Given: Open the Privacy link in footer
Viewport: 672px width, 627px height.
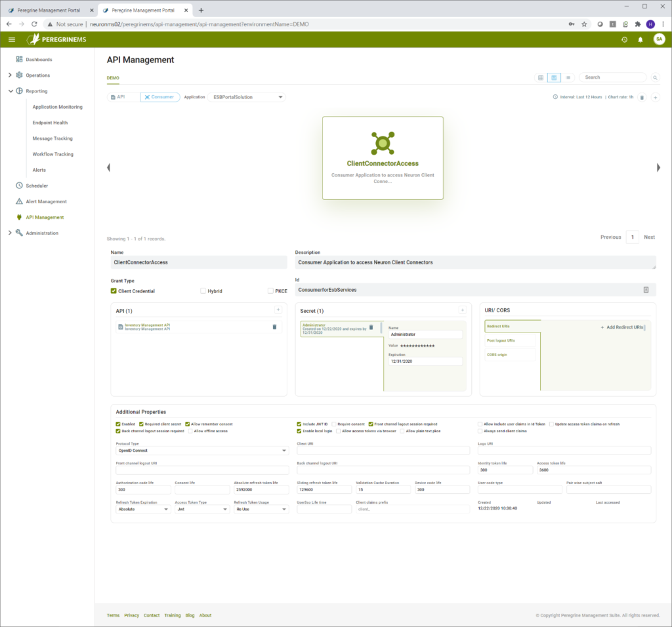Looking at the screenshot, I should tap(131, 615).
